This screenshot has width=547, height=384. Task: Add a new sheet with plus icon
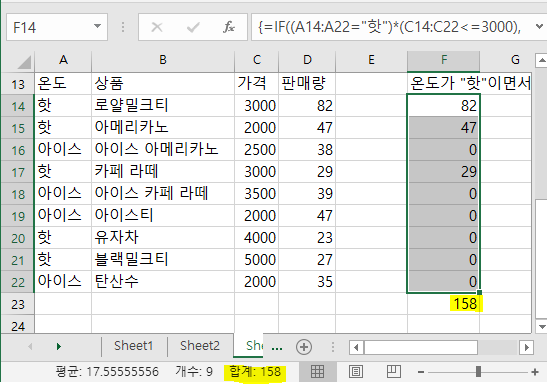(x=304, y=347)
